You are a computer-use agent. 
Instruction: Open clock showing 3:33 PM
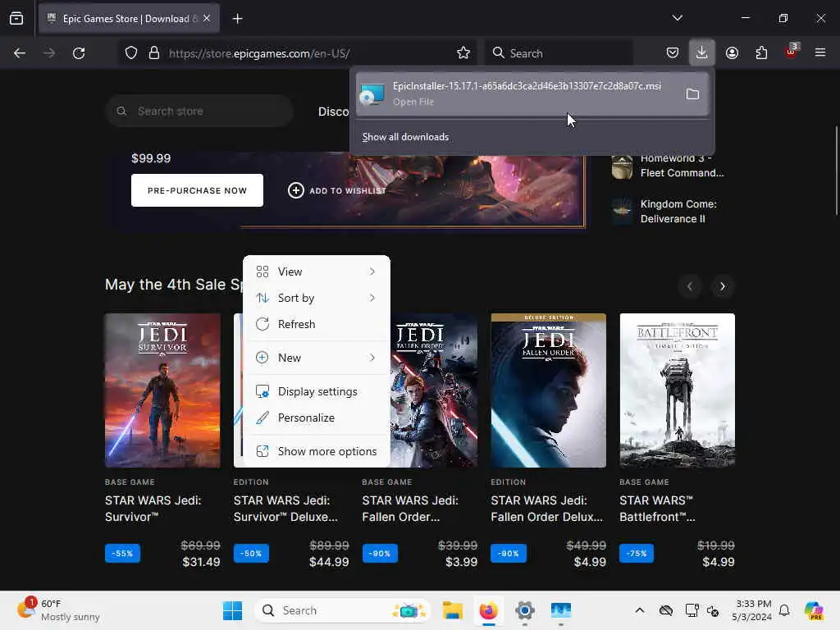[x=753, y=610]
